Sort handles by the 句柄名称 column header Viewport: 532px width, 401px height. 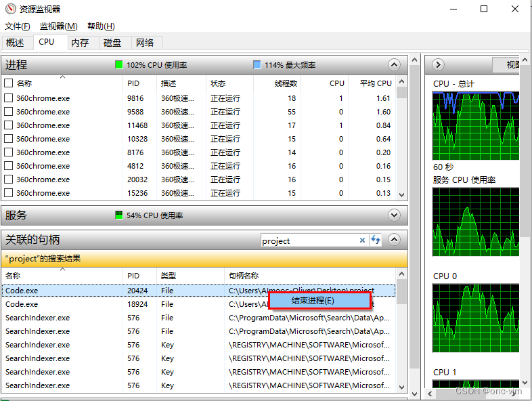310,276
